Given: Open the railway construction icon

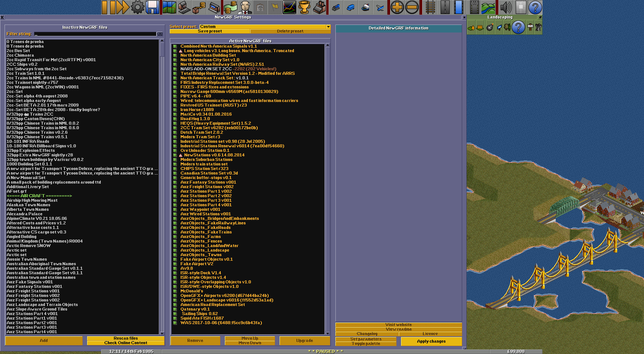Looking at the screenshot, I should (430, 7).
